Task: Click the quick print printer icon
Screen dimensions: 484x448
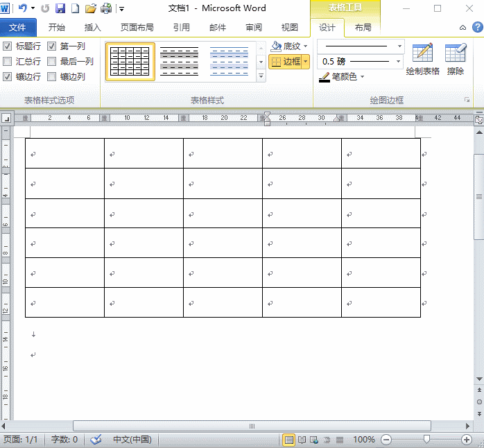Action: coord(106,8)
